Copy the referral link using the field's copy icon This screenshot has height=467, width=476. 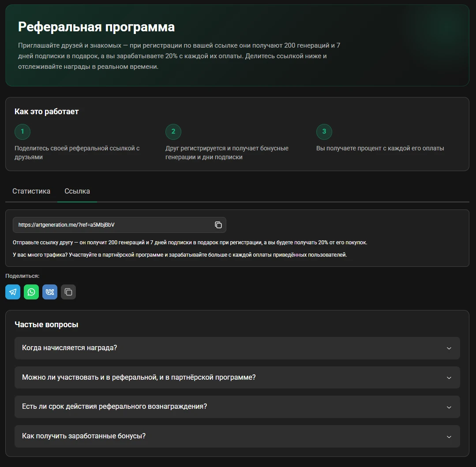coord(218,225)
